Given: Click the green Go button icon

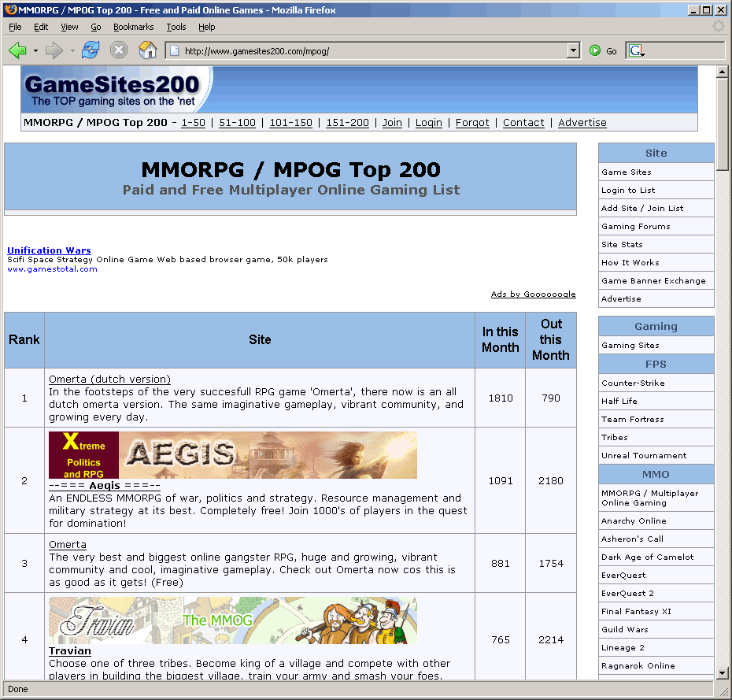Looking at the screenshot, I should pos(595,50).
